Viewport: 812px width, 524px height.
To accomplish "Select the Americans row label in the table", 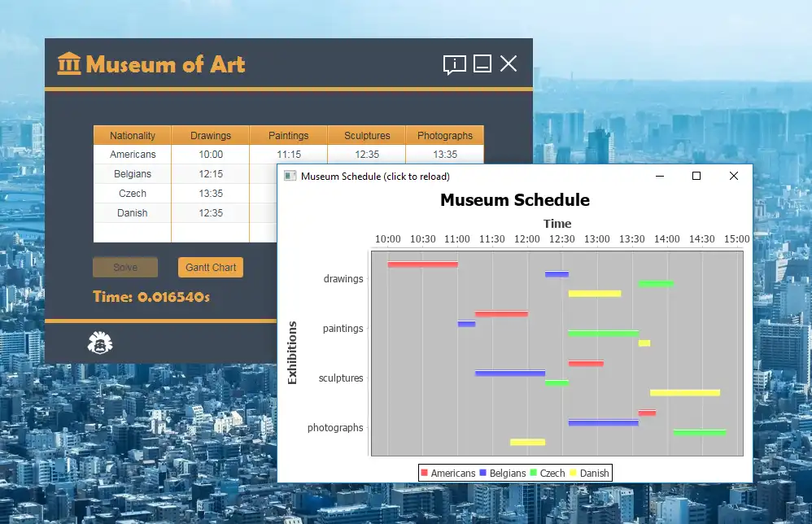I will 133,155.
